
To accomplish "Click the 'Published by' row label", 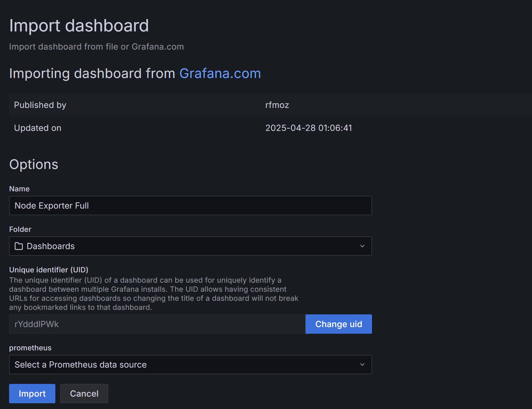I will (x=40, y=105).
